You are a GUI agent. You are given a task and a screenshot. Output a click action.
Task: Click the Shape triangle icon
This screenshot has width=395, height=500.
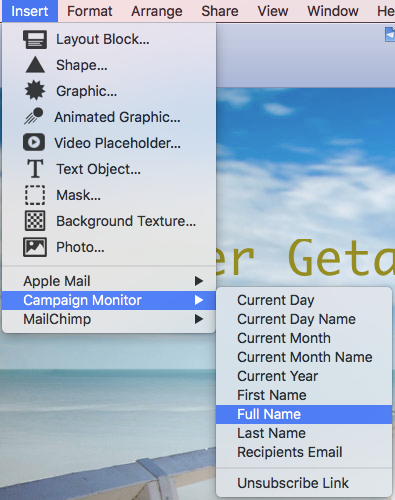[35, 65]
